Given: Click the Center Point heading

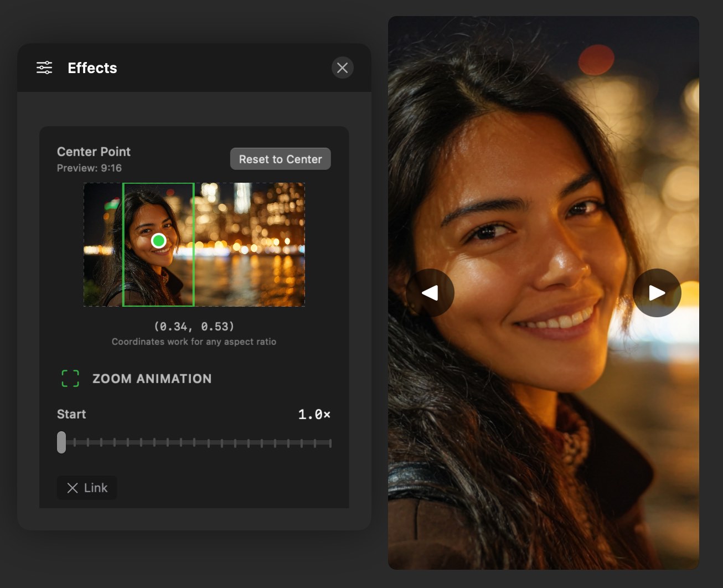Looking at the screenshot, I should coord(94,152).
